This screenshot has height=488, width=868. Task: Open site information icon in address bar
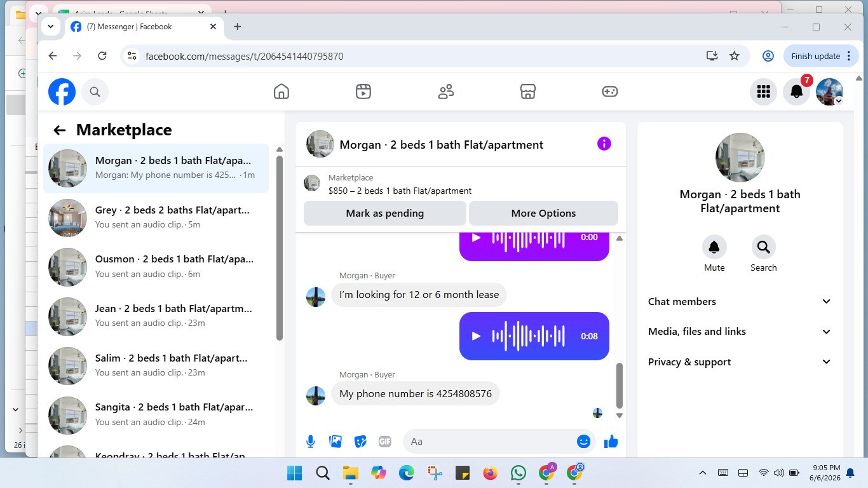[x=132, y=56]
